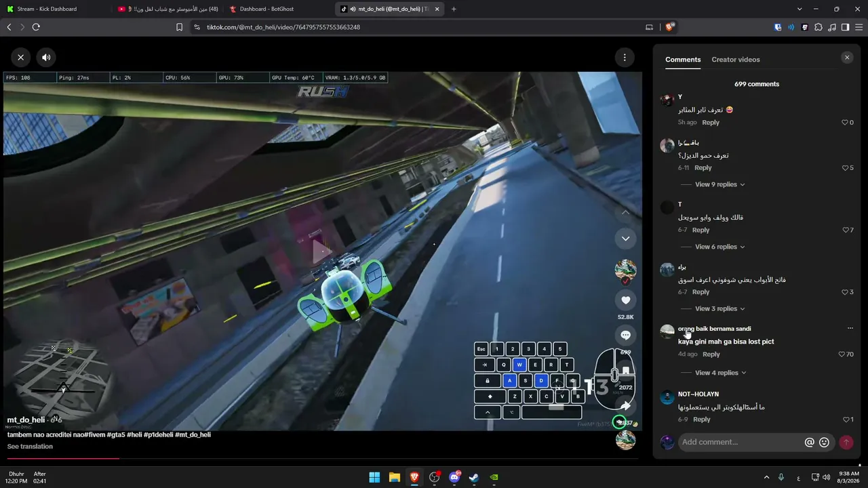Play the paused video
This screenshot has height=488, width=868.
coord(321,251)
